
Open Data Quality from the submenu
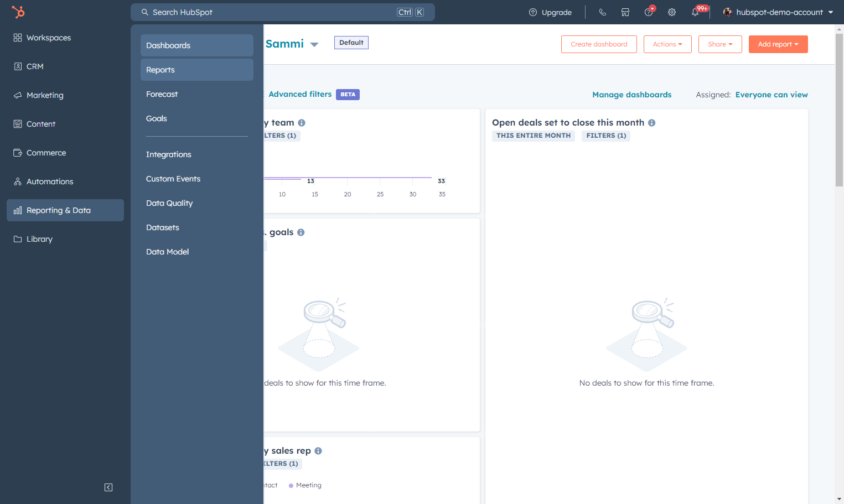(x=197, y=203)
